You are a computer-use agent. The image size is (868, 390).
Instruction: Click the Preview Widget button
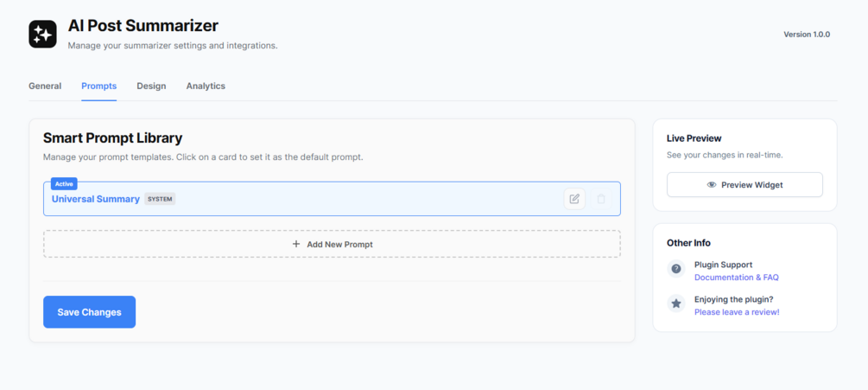[x=744, y=185]
